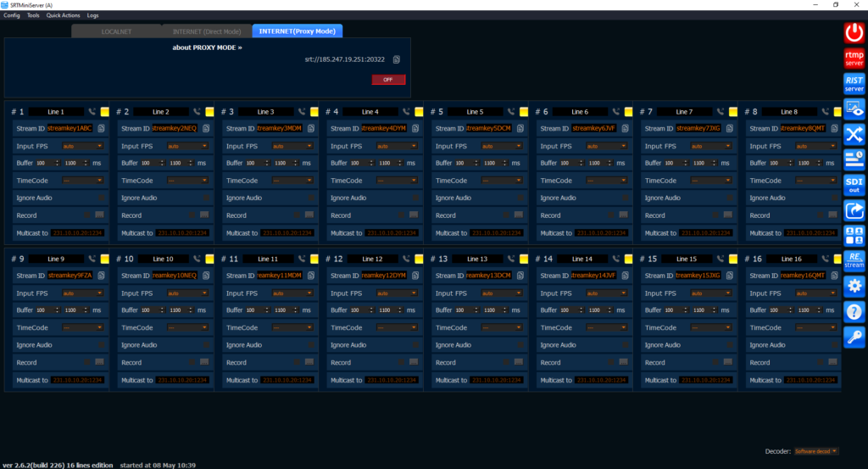This screenshot has height=469, width=868.
Task: Open the Decoder dropdown
Action: pos(816,451)
